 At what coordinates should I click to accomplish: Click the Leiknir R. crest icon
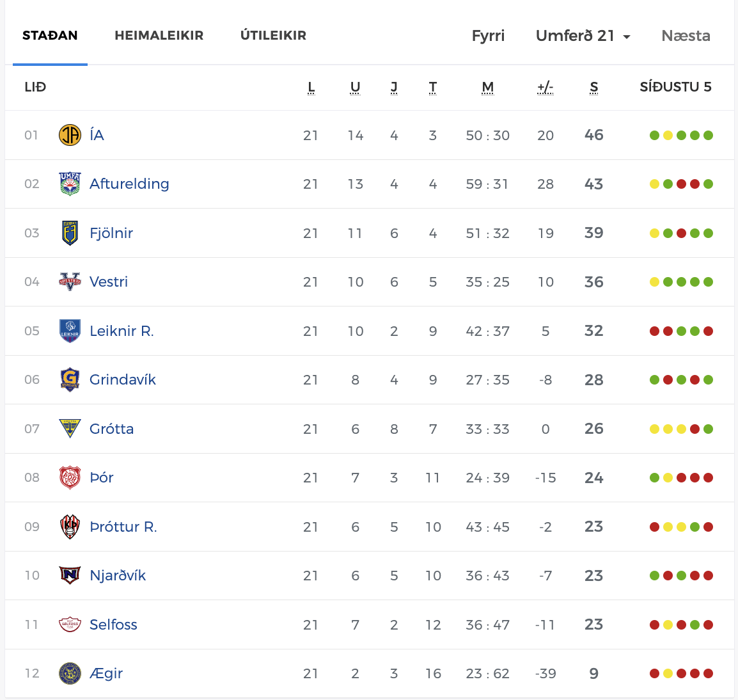click(70, 331)
